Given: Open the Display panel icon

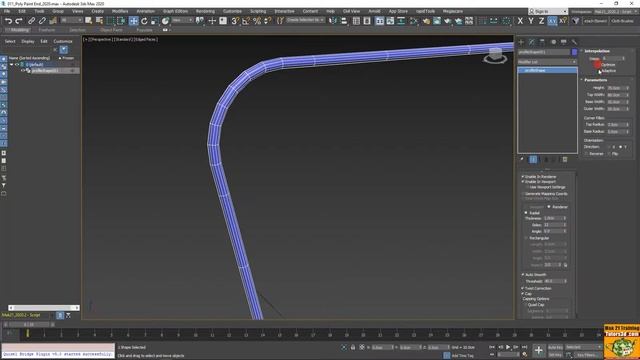Looking at the screenshot, I should point(564,42).
